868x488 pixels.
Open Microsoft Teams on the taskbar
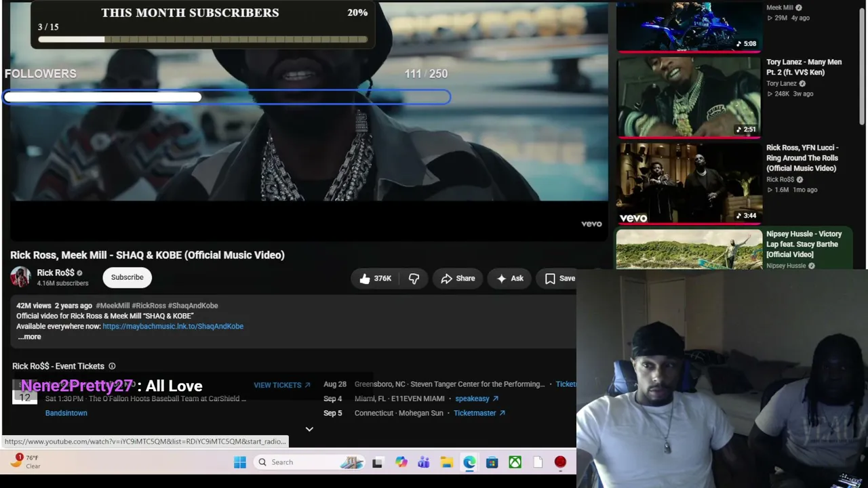(x=424, y=462)
